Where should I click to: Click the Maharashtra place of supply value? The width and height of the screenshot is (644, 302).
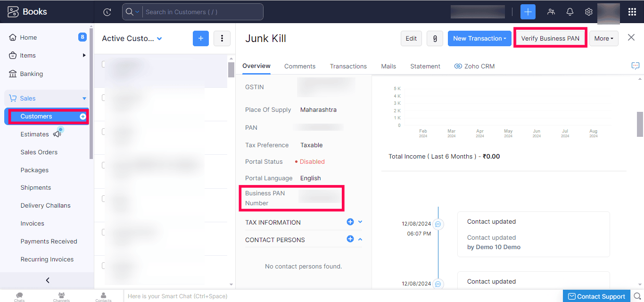click(x=318, y=110)
